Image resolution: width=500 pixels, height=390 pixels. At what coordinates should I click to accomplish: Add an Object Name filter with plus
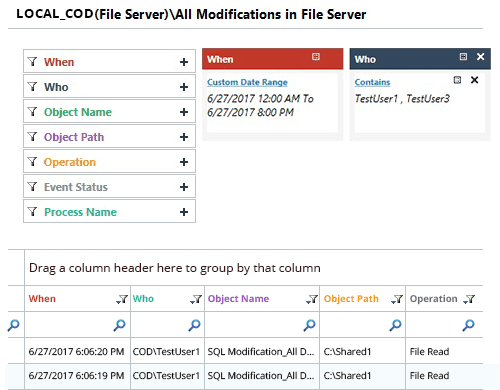[x=184, y=112]
